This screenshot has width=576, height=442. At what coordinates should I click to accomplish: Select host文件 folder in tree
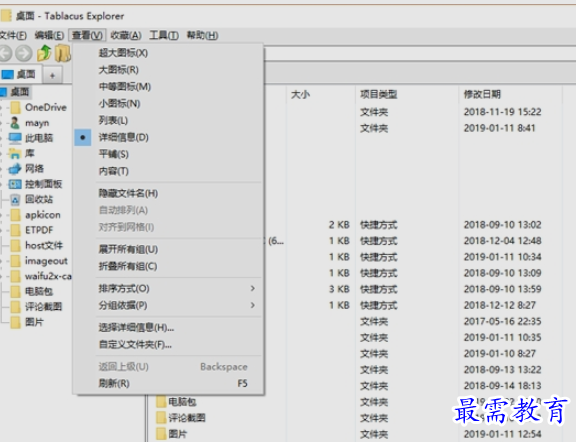(x=44, y=245)
